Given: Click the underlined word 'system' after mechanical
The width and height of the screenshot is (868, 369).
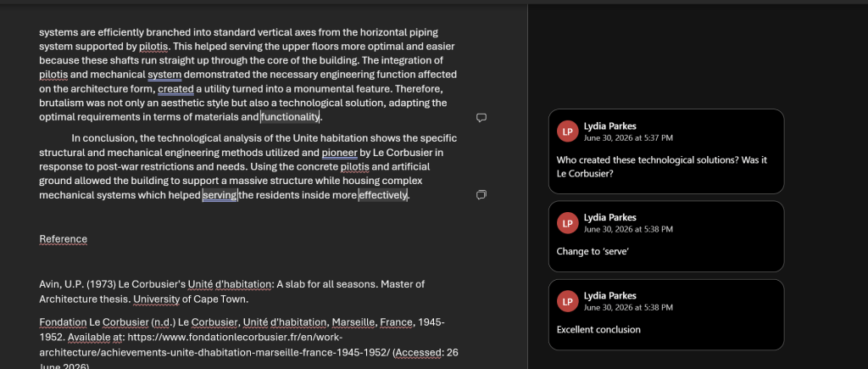Looking at the screenshot, I should pyautogui.click(x=164, y=75).
